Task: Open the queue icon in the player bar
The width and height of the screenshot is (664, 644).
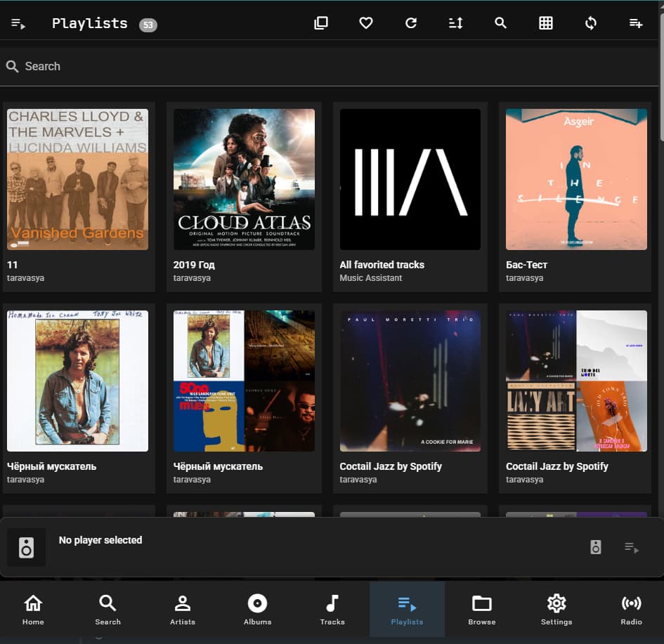Action: [x=632, y=548]
